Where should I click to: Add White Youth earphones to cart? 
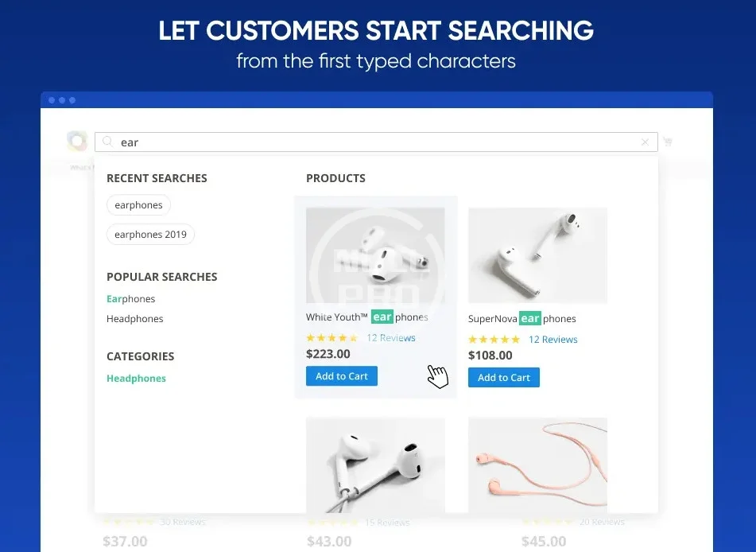point(342,376)
